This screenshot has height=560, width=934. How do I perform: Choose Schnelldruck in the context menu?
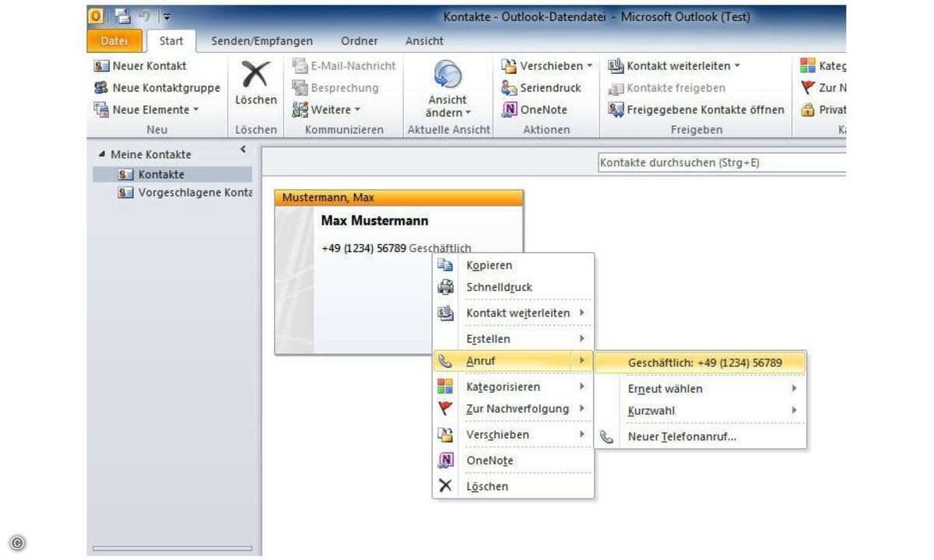[x=513, y=287]
